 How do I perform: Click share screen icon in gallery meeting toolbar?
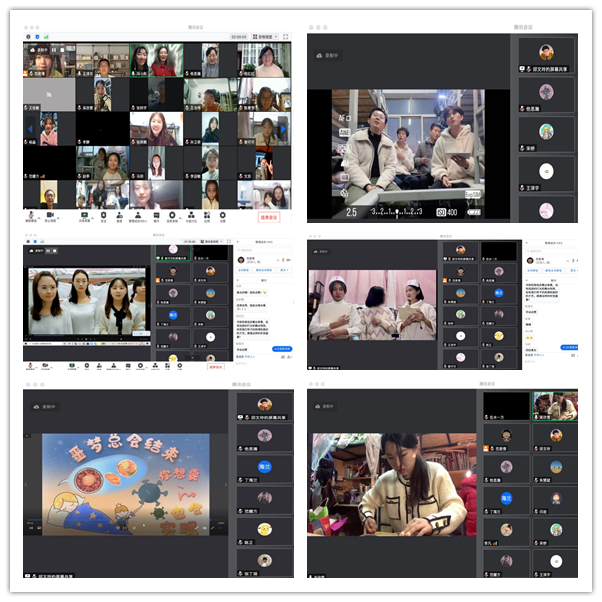[x=84, y=216]
